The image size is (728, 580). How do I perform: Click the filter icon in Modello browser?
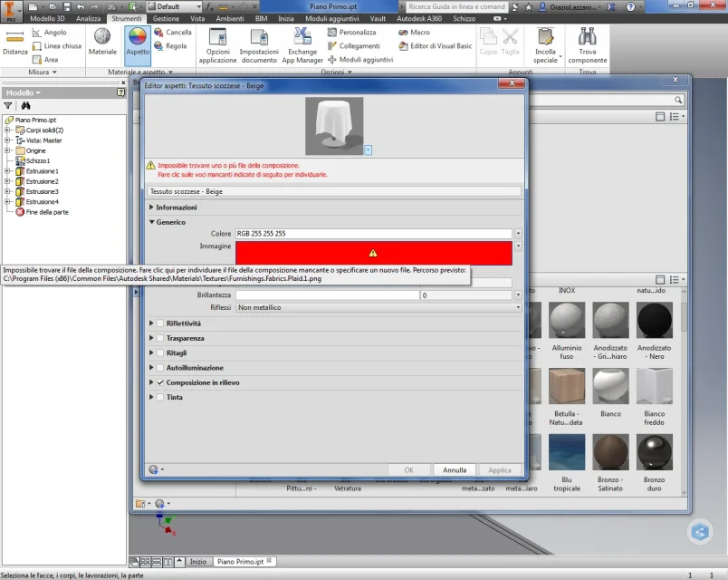pyautogui.click(x=8, y=106)
